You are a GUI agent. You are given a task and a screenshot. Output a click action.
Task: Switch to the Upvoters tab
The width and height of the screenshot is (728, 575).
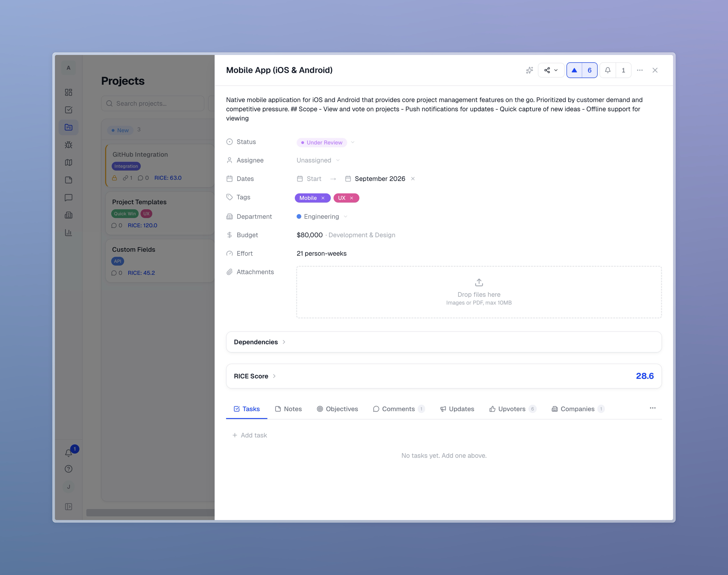point(512,409)
